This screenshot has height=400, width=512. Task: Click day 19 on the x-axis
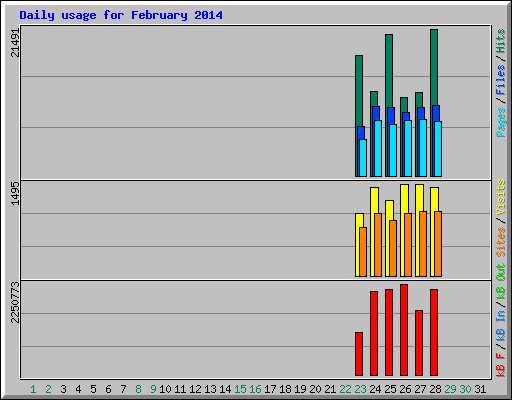pos(300,389)
